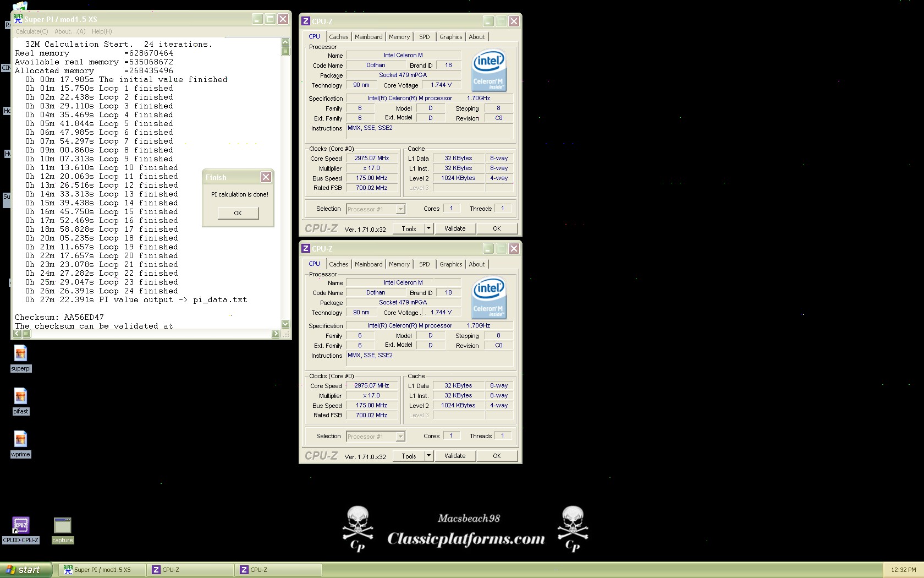Open the capture desktop icon
Viewport: 924px width, 578px height.
[x=62, y=530]
